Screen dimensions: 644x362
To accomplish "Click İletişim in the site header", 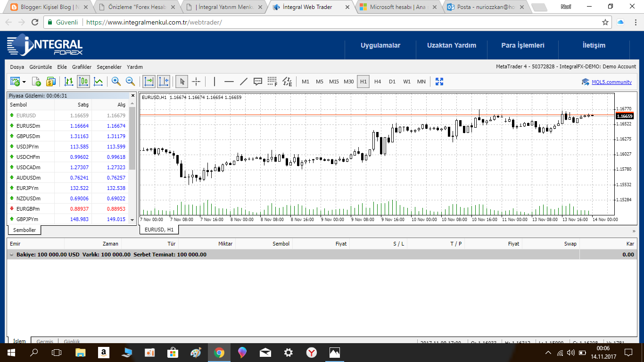I will pyautogui.click(x=594, y=45).
